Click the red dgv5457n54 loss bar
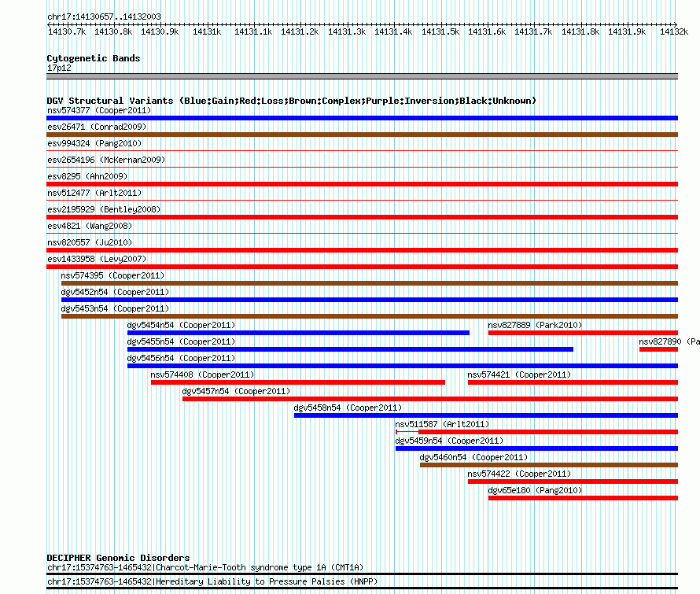 pos(430,399)
